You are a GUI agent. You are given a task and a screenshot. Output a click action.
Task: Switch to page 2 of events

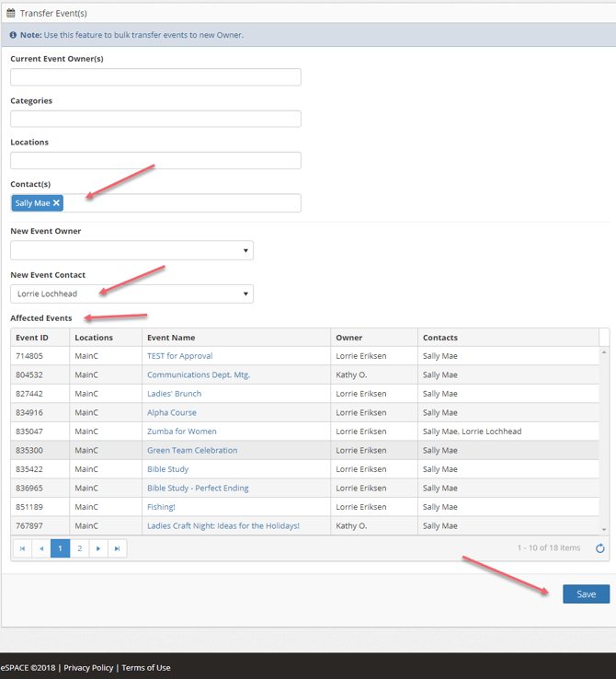79,548
